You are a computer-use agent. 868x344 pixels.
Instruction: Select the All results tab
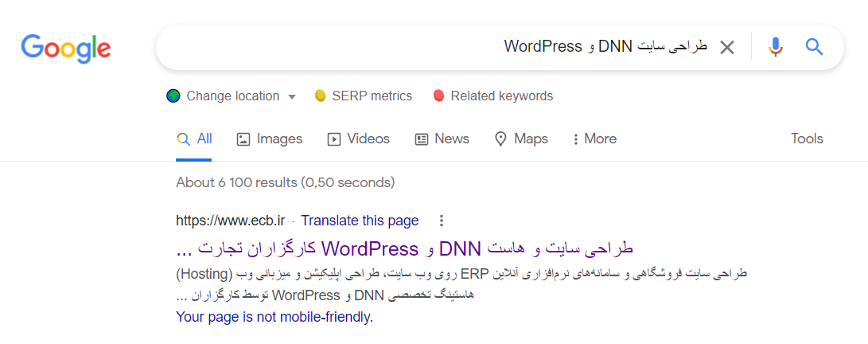(194, 139)
